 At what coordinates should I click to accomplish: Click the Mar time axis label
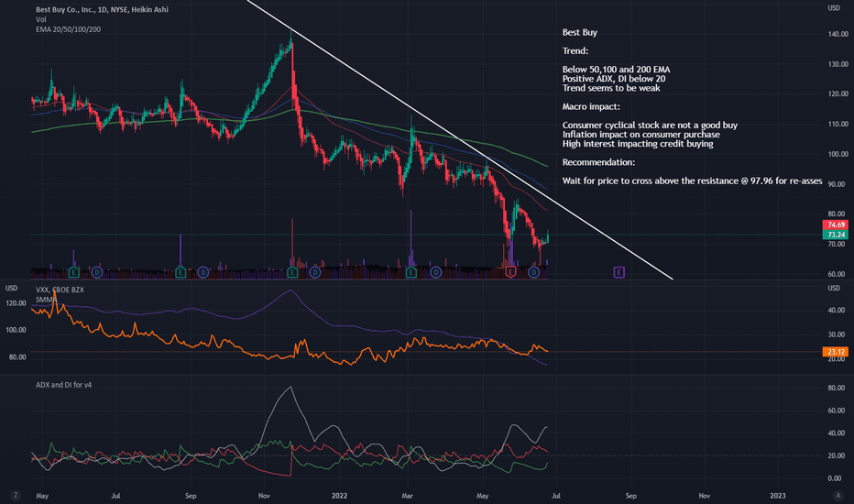coord(408,496)
